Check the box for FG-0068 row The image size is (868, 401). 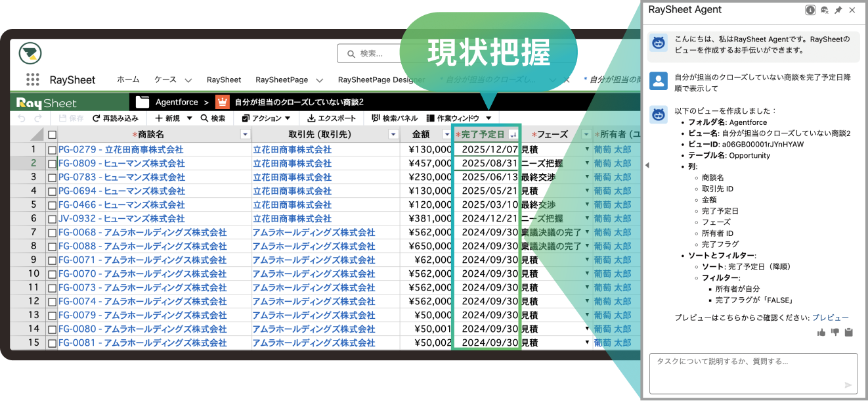(x=52, y=233)
